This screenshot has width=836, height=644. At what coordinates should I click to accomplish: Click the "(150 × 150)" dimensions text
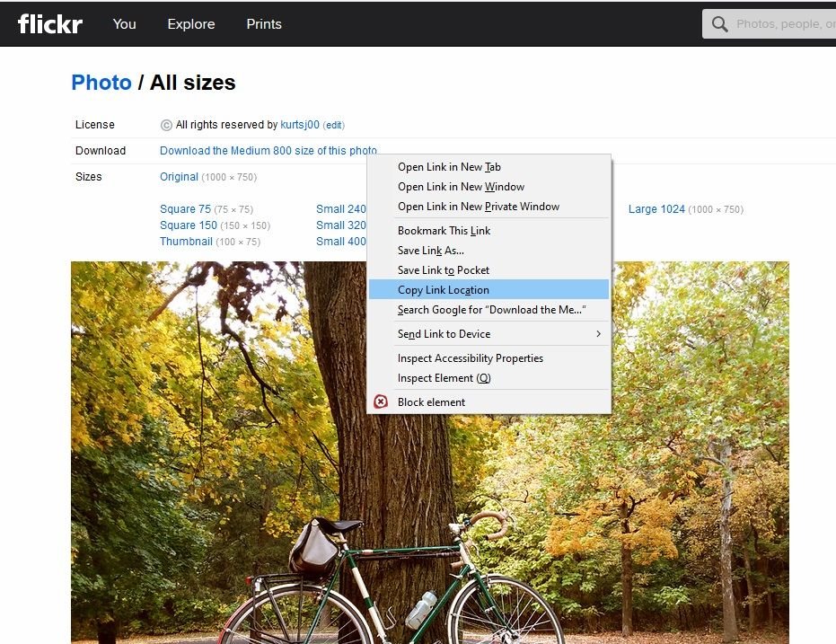point(245,225)
